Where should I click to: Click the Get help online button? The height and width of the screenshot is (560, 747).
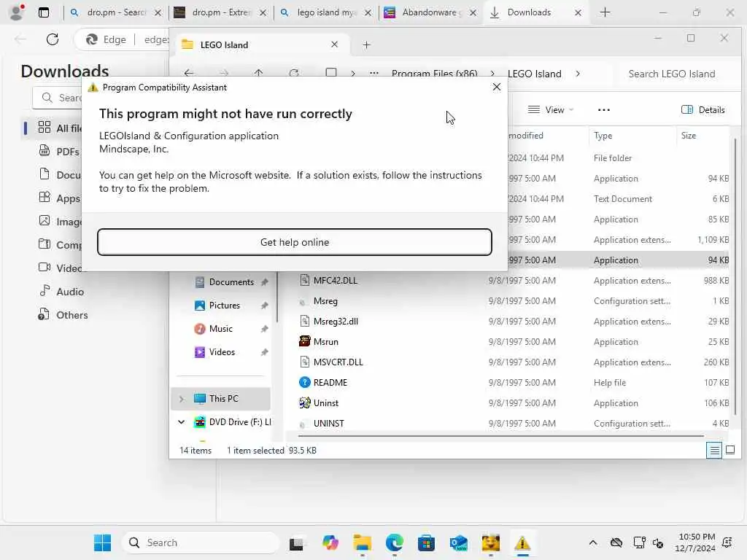295,242
